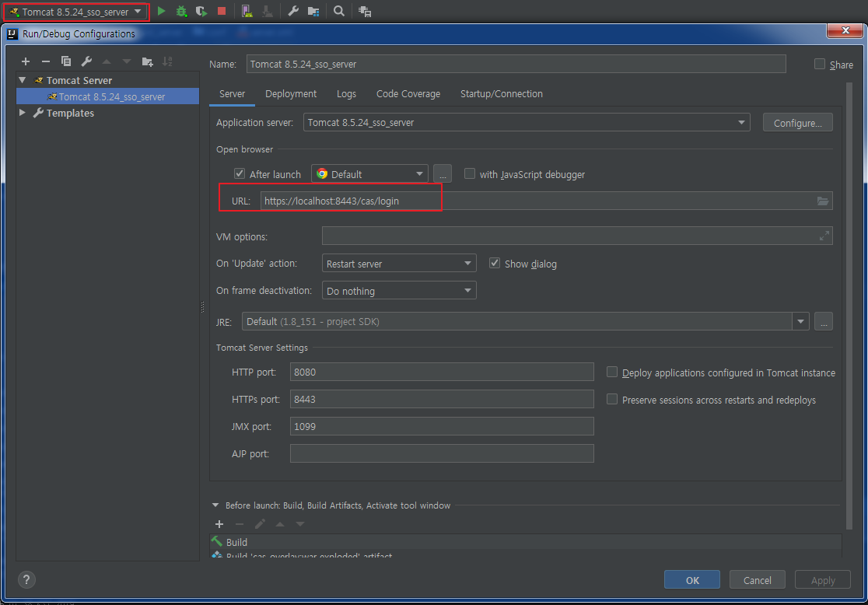The width and height of the screenshot is (868, 605).
Task: Click the JMX port field showing 1099
Action: [x=442, y=426]
